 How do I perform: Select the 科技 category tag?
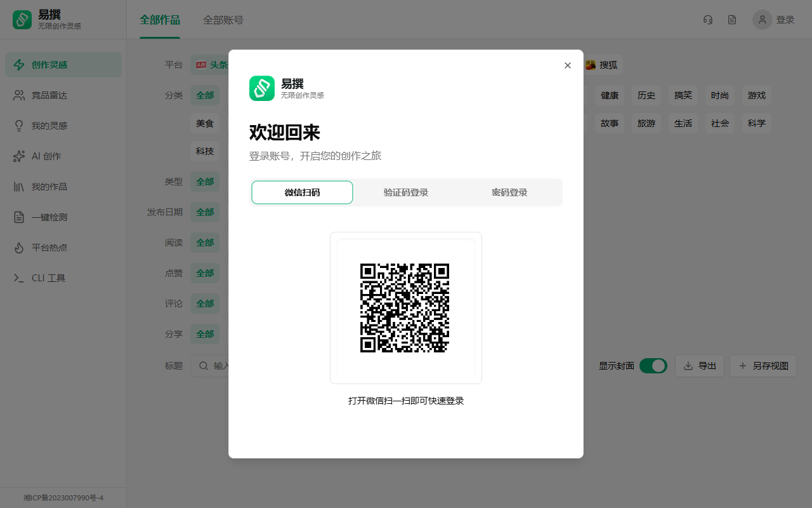tap(205, 151)
